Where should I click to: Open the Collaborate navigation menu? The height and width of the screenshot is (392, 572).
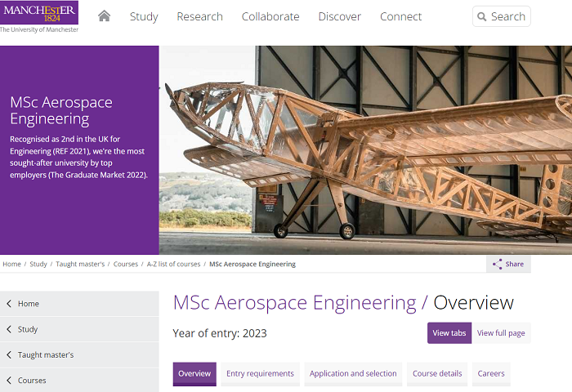(x=270, y=16)
